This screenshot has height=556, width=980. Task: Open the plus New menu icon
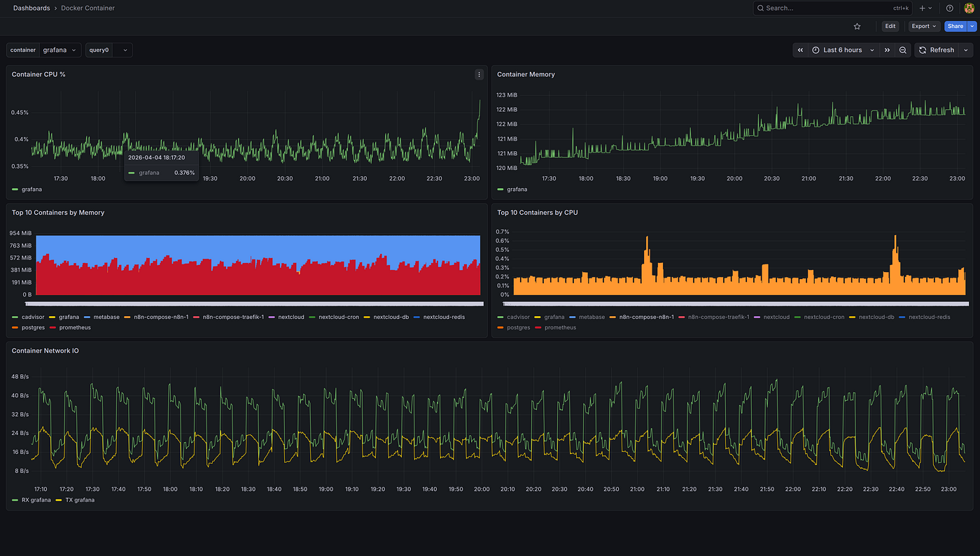coord(925,8)
